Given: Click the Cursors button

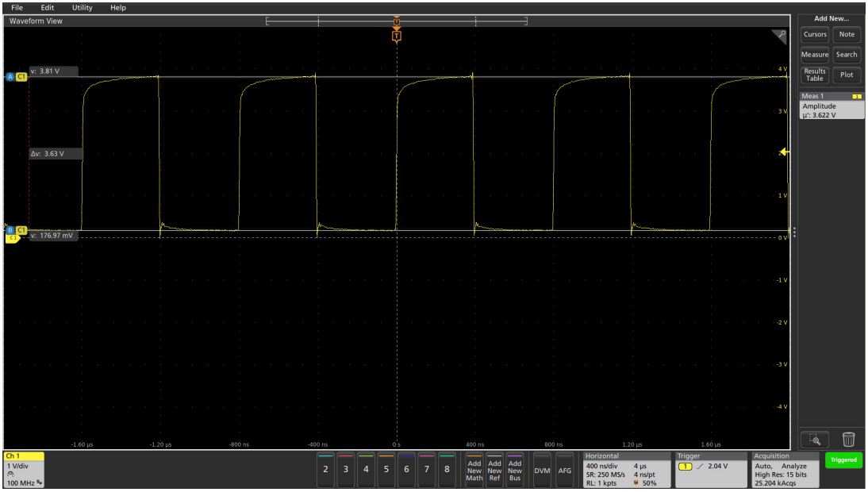Looking at the screenshot, I should pyautogui.click(x=815, y=34).
